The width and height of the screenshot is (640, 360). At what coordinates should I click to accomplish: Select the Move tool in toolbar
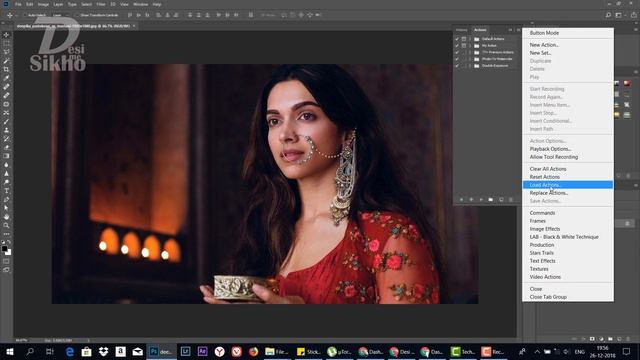[6, 35]
